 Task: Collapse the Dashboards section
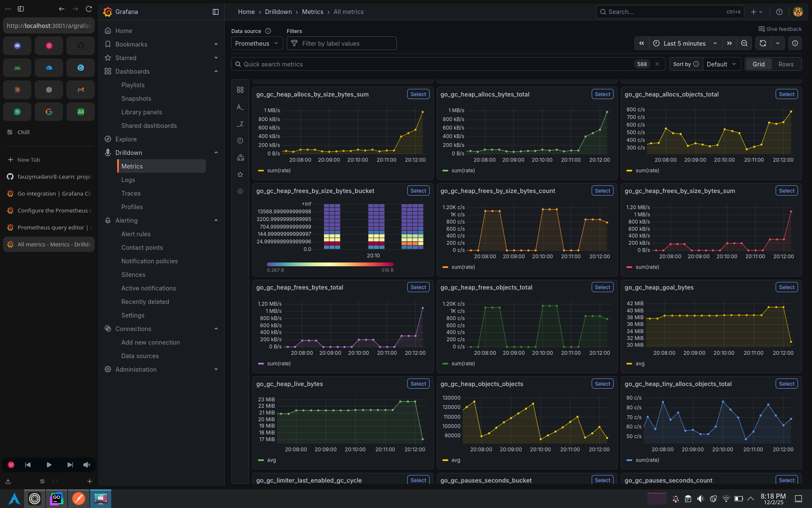coord(216,72)
